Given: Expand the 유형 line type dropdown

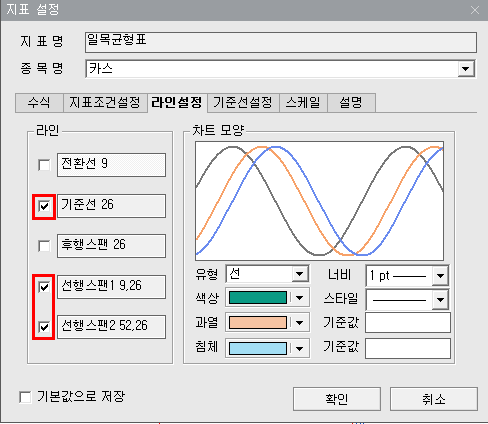Looking at the screenshot, I should pyautogui.click(x=300, y=274).
